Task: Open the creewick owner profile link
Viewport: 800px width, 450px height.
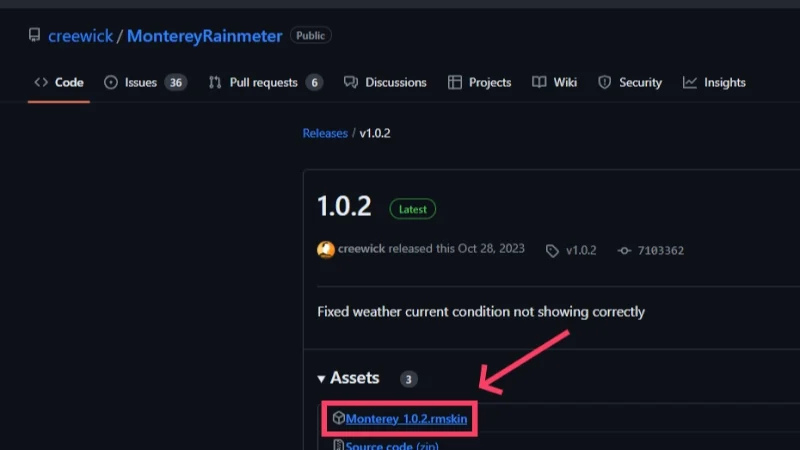Action: 81,36
